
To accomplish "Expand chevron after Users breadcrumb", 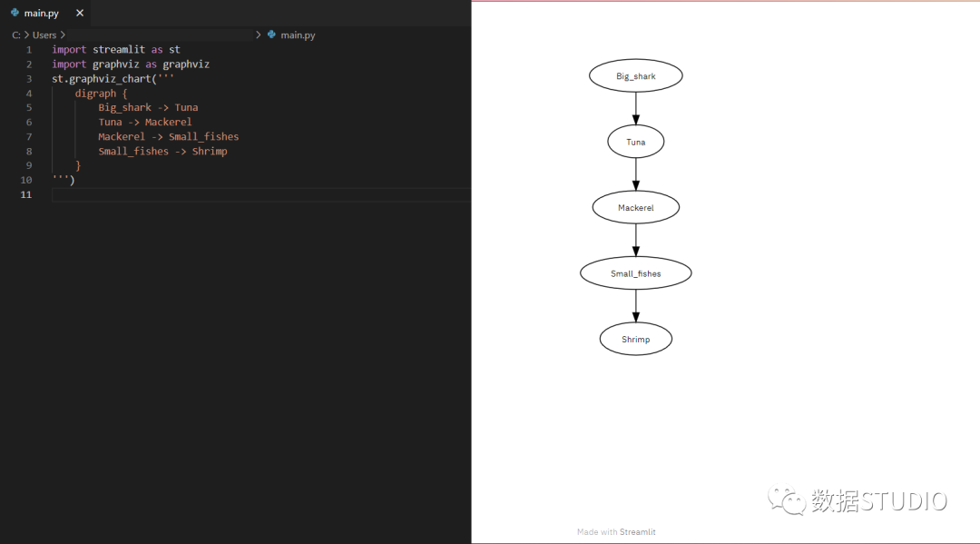I will click(63, 35).
